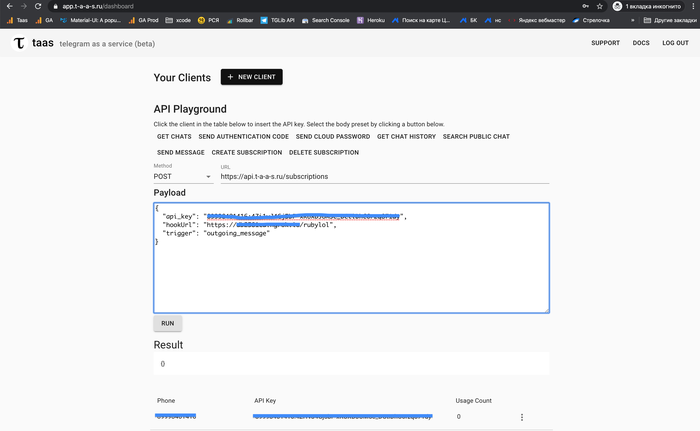Show hidden bookmarks with the chevron
Image resolution: width=700 pixels, height=431 pixels.
tap(632, 19)
